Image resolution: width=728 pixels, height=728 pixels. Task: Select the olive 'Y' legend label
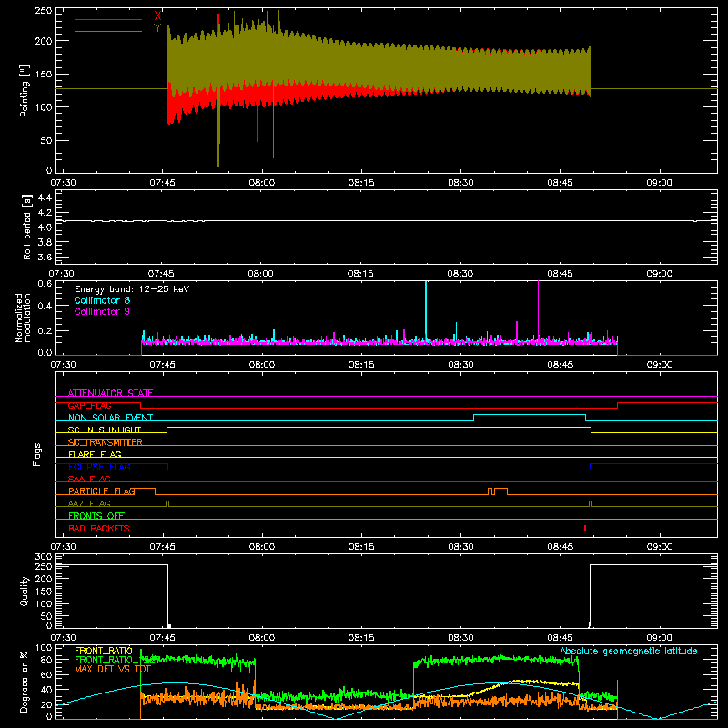[157, 28]
